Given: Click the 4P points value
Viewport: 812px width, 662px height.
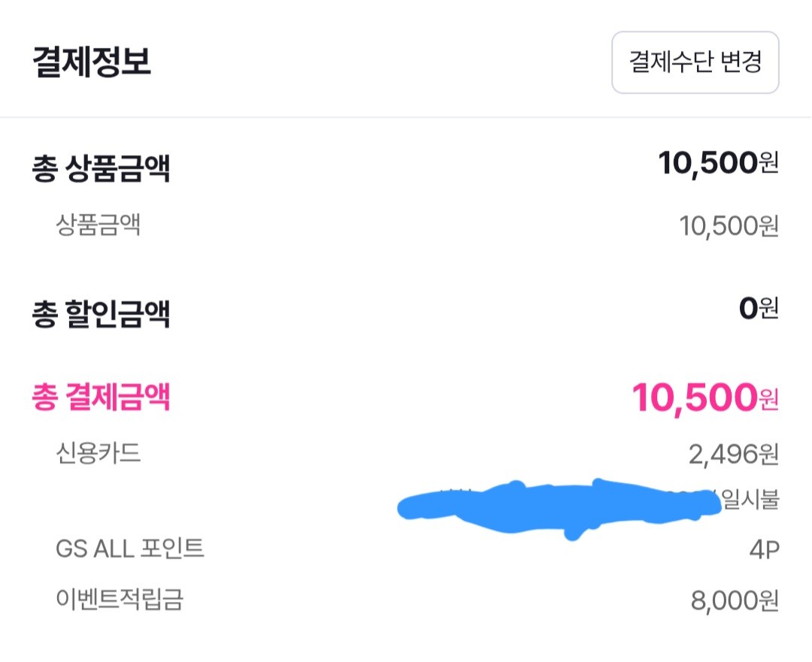Looking at the screenshot, I should pyautogui.click(x=763, y=550).
